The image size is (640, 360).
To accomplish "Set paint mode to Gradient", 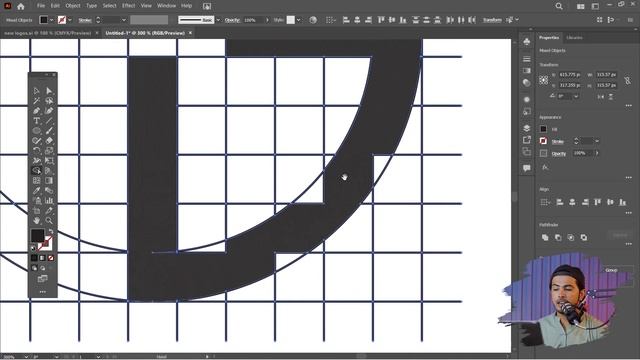I will tap(42, 258).
